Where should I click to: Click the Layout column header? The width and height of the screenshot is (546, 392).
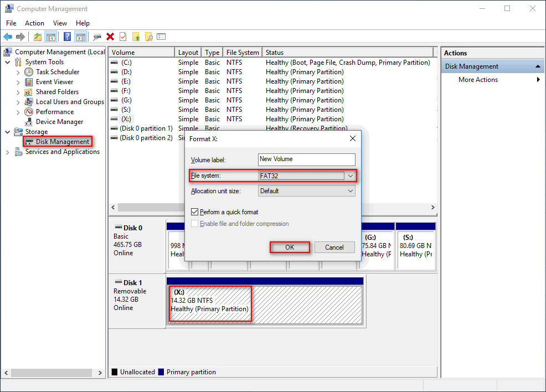[188, 53]
